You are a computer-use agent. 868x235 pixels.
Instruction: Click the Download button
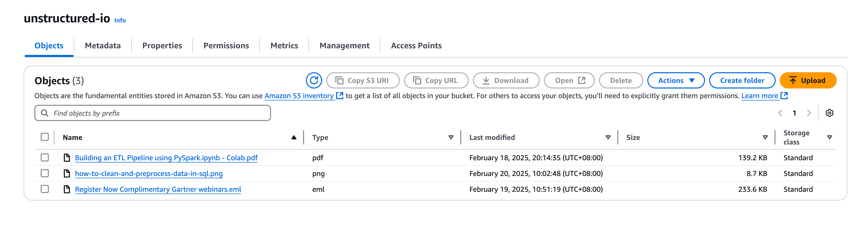click(x=506, y=80)
